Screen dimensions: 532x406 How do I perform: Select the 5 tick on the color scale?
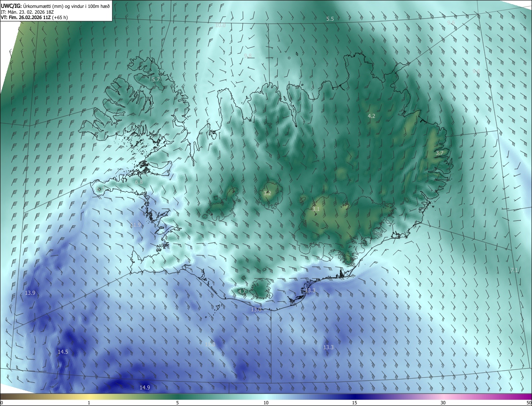(x=177, y=403)
